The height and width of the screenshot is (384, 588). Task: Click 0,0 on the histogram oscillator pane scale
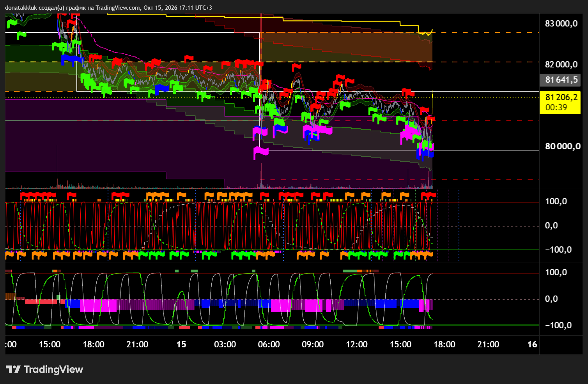(x=551, y=299)
